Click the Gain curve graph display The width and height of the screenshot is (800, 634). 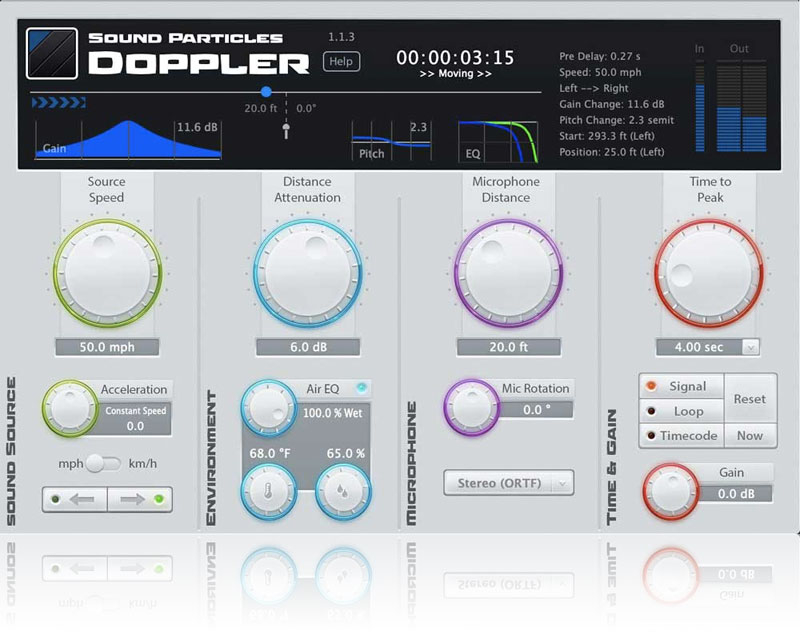(128, 140)
